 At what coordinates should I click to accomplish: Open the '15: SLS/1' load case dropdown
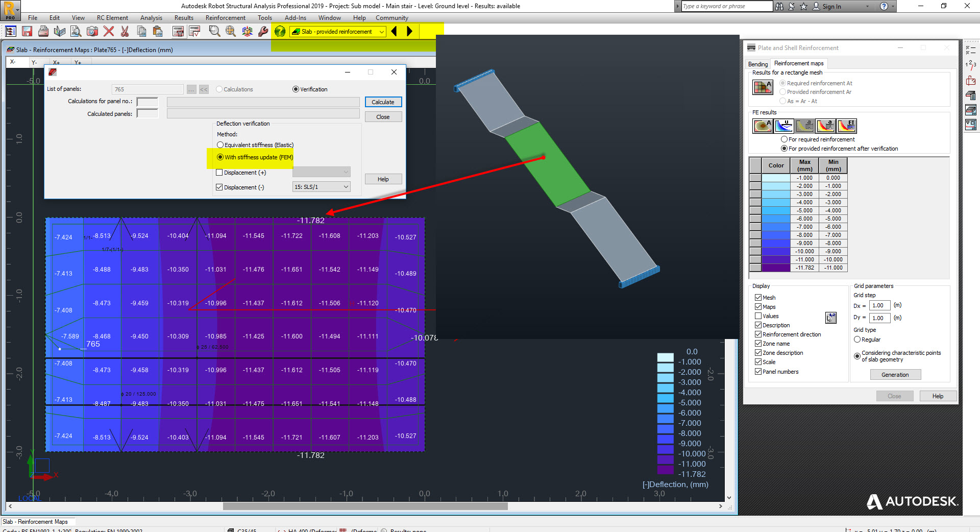[x=346, y=187]
